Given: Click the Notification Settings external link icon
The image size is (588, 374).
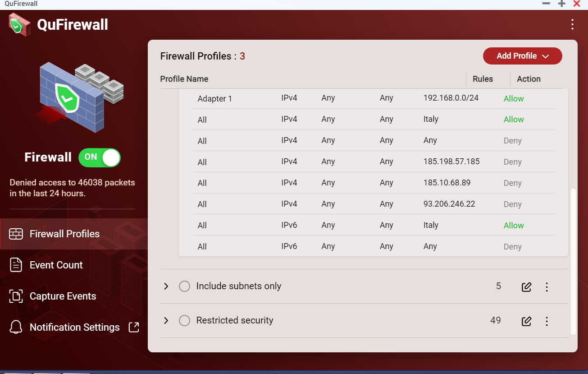Looking at the screenshot, I should click(x=134, y=328).
